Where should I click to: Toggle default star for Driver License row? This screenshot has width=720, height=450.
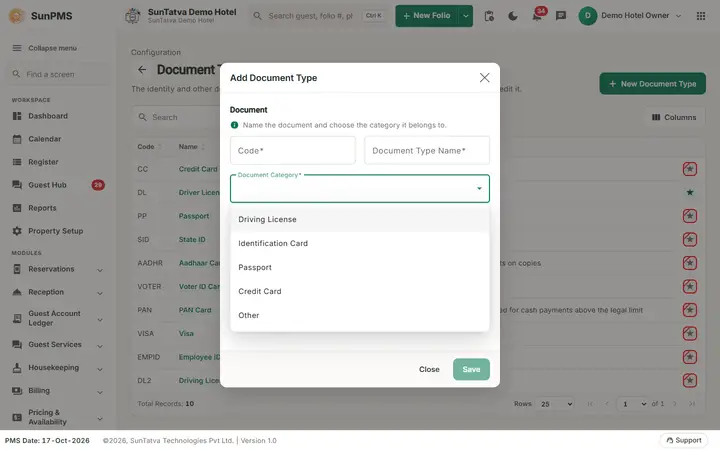[690, 192]
